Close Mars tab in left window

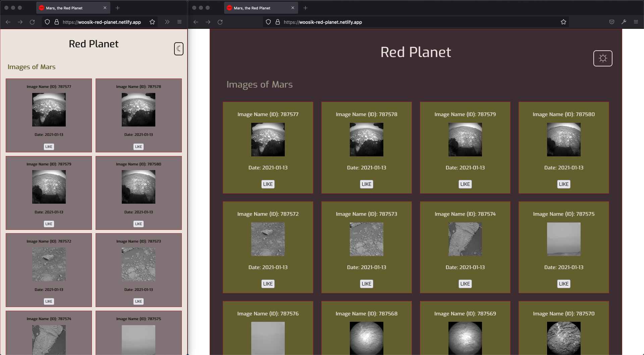click(x=105, y=8)
